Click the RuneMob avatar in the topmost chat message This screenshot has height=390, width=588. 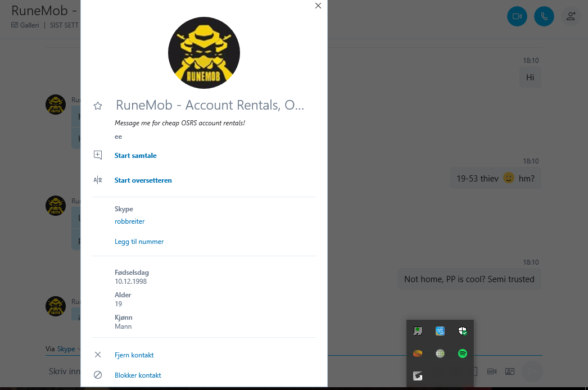[x=56, y=105]
